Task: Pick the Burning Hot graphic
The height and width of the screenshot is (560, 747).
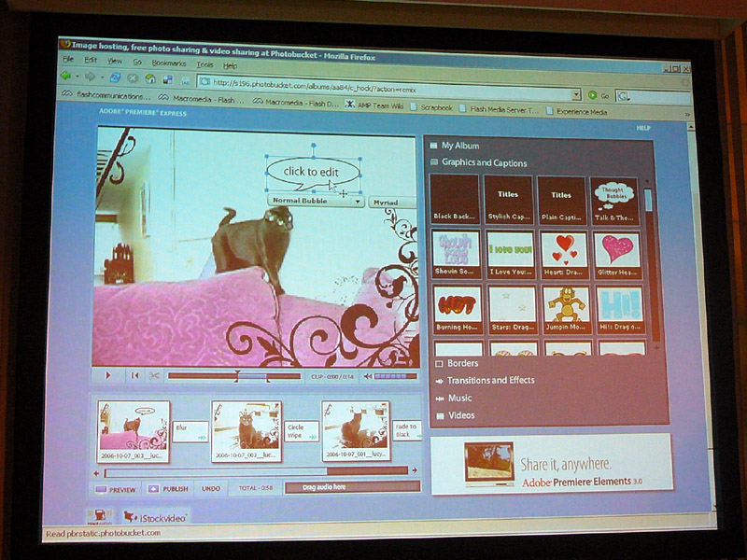Action: click(458, 310)
